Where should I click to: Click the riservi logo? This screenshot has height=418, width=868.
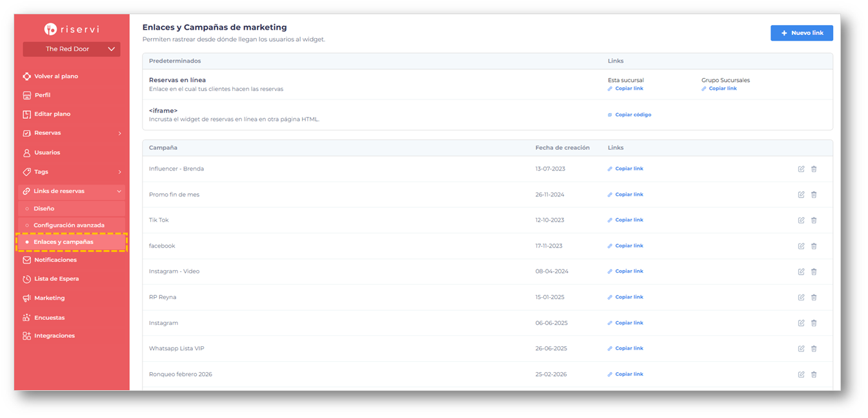point(72,29)
